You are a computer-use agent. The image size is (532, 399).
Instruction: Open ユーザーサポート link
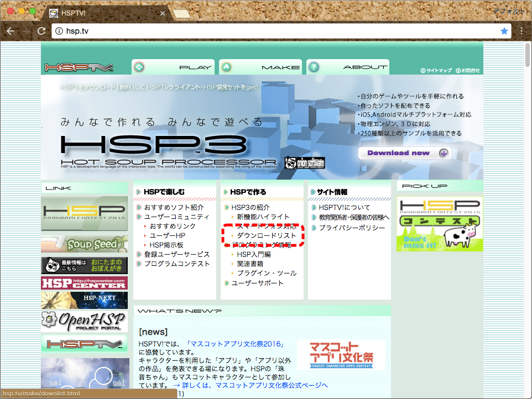pyautogui.click(x=257, y=283)
